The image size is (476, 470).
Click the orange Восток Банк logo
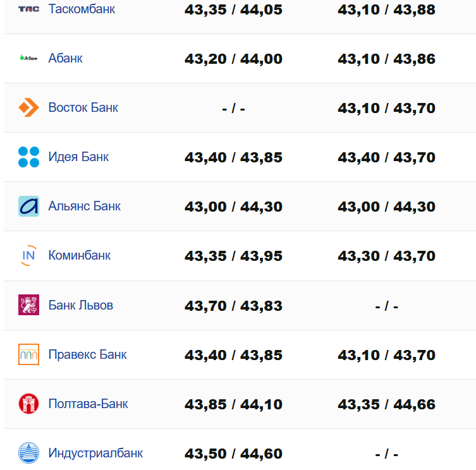28,107
